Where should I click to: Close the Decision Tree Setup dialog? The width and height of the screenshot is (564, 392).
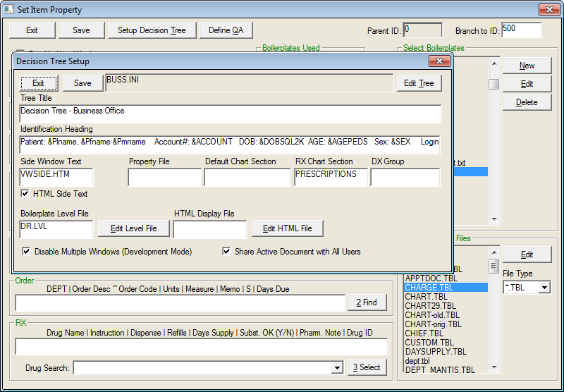point(439,61)
